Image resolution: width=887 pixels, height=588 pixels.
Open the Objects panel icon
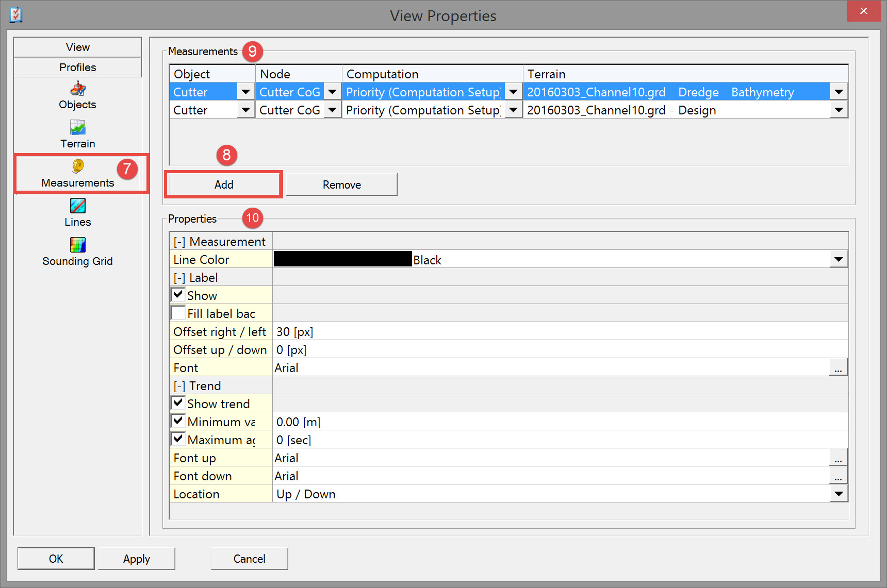click(77, 89)
